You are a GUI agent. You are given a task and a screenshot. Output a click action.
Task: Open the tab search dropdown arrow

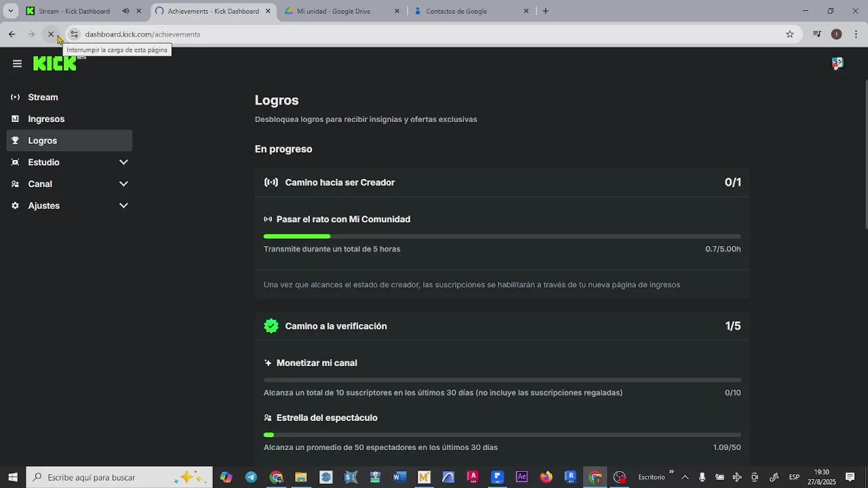coord(10,11)
